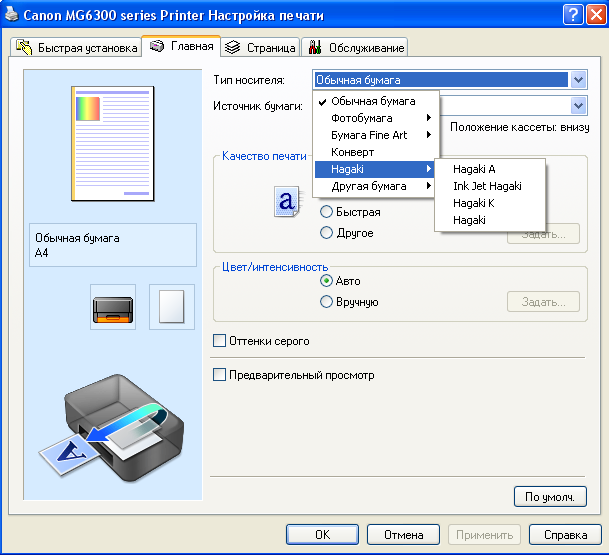Enable the Оттенки серого checkbox
Viewport: 609px width, 555px height.
tap(219, 341)
